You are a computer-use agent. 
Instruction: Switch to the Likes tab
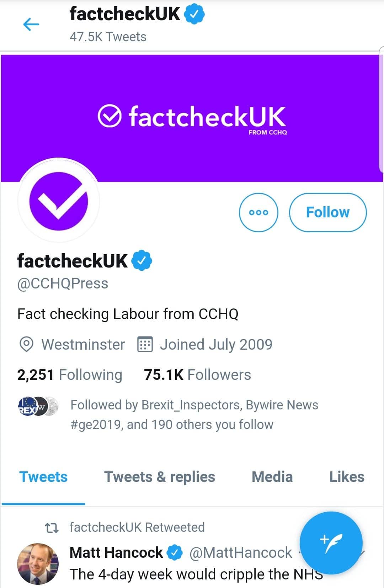347,477
